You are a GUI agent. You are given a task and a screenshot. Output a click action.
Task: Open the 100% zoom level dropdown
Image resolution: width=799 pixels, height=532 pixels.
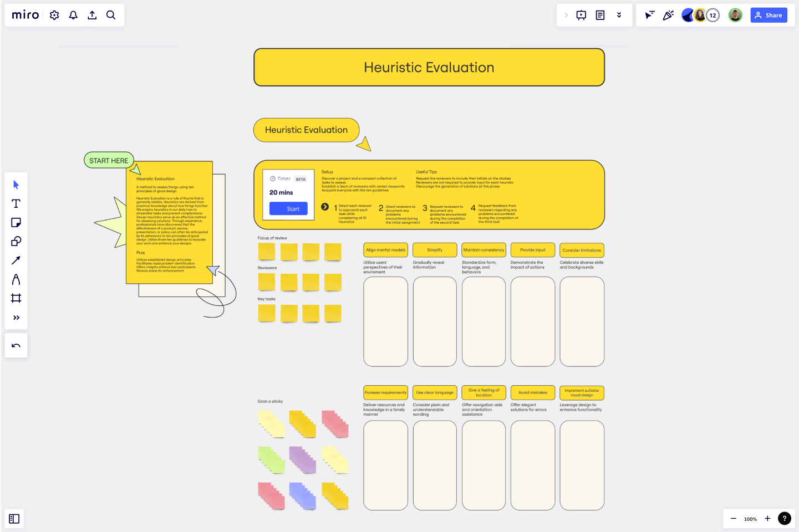point(750,519)
